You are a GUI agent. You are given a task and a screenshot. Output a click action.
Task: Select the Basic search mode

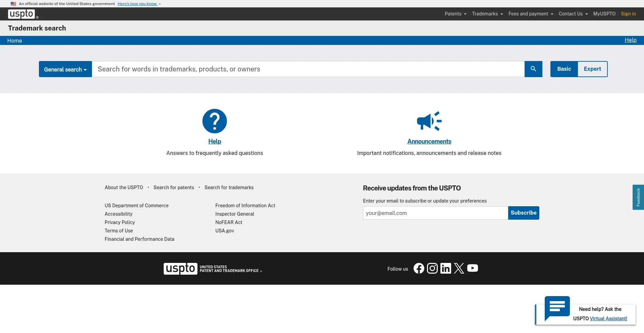point(564,69)
